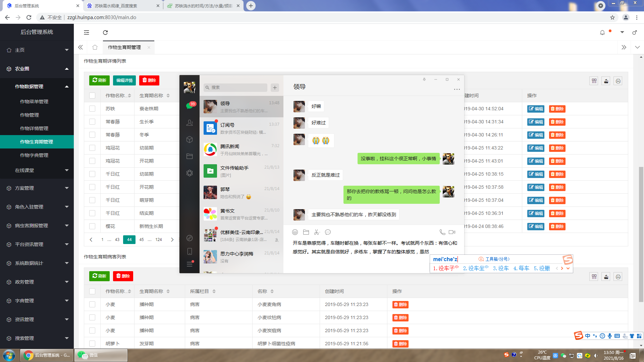Viewport: 644px width, 362px height.
Task: Expand the 在线课堂 submenu
Action: (x=37, y=170)
